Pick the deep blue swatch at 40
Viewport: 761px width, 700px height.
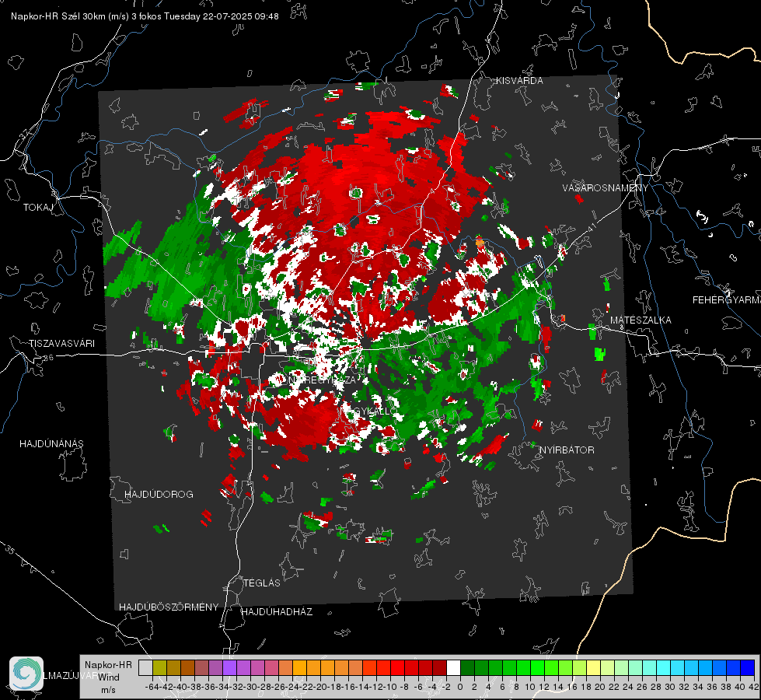747,668
